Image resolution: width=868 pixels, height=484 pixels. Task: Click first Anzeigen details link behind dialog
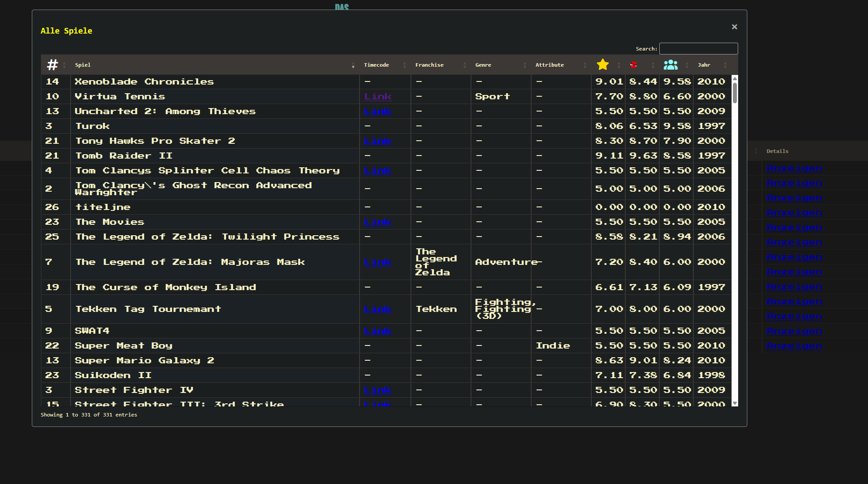(794, 168)
